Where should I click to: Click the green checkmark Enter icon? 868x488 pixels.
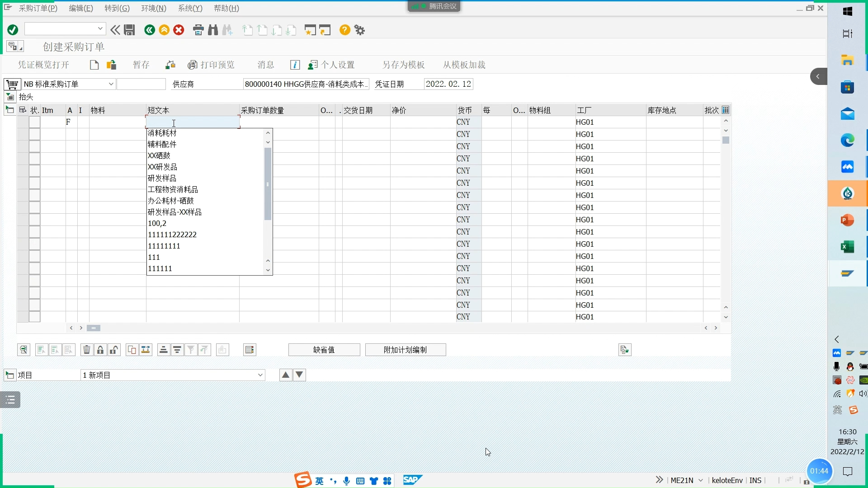13,30
